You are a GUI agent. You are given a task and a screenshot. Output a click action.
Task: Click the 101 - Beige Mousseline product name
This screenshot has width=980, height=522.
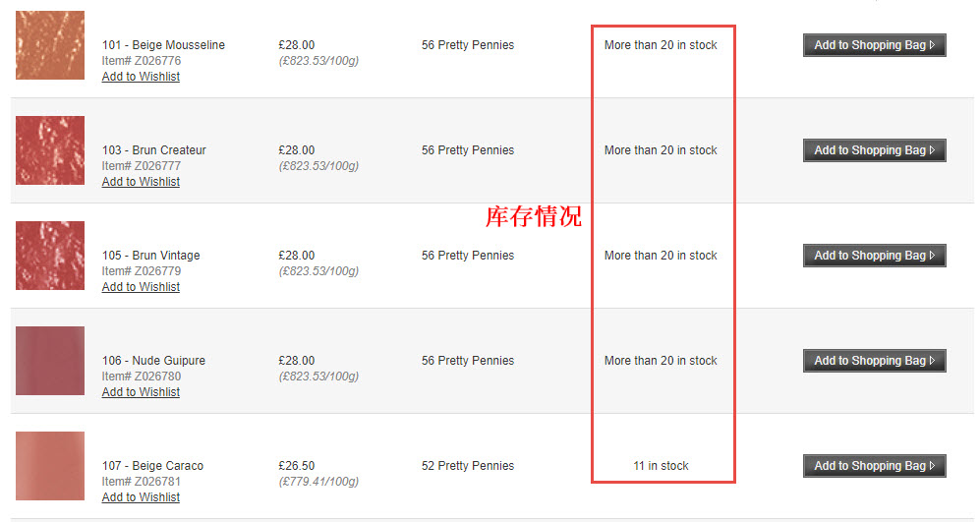pos(163,45)
